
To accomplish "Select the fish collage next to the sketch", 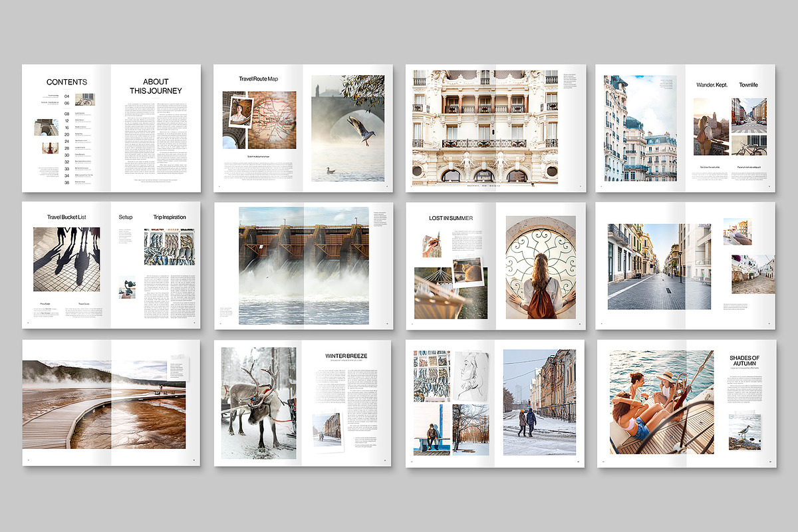I will [x=432, y=376].
